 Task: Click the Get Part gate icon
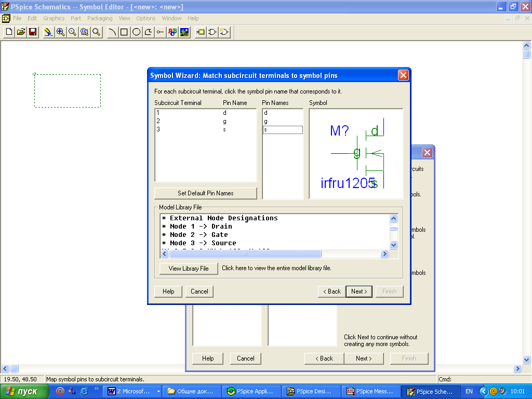pyautogui.click(x=212, y=32)
